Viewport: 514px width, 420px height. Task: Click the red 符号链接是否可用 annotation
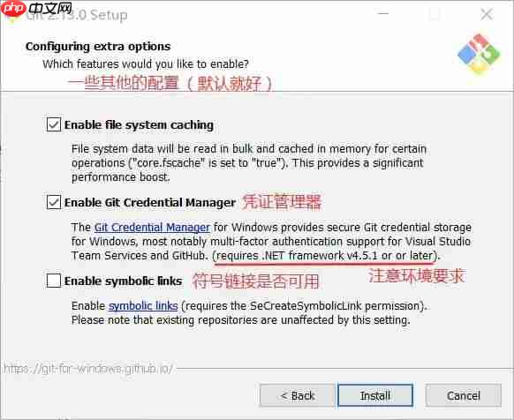tap(256, 281)
